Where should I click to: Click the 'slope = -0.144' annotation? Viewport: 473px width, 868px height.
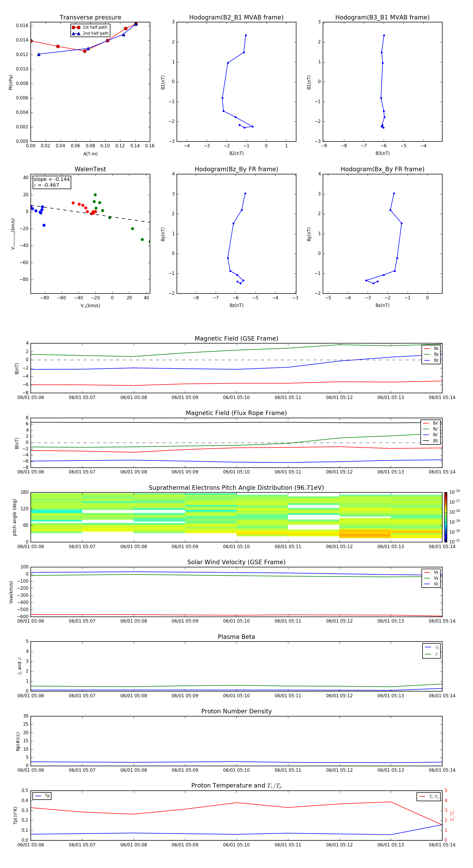tap(52, 179)
